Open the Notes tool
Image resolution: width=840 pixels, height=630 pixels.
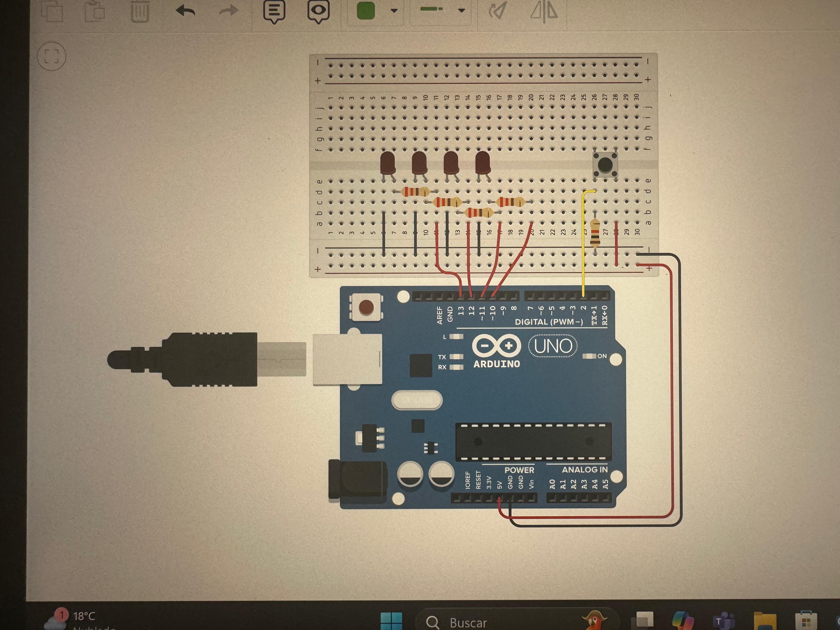click(x=274, y=11)
